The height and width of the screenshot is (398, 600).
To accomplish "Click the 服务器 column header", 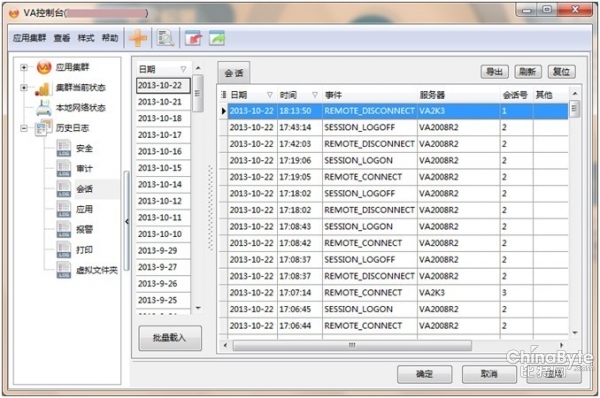I will coord(458,95).
